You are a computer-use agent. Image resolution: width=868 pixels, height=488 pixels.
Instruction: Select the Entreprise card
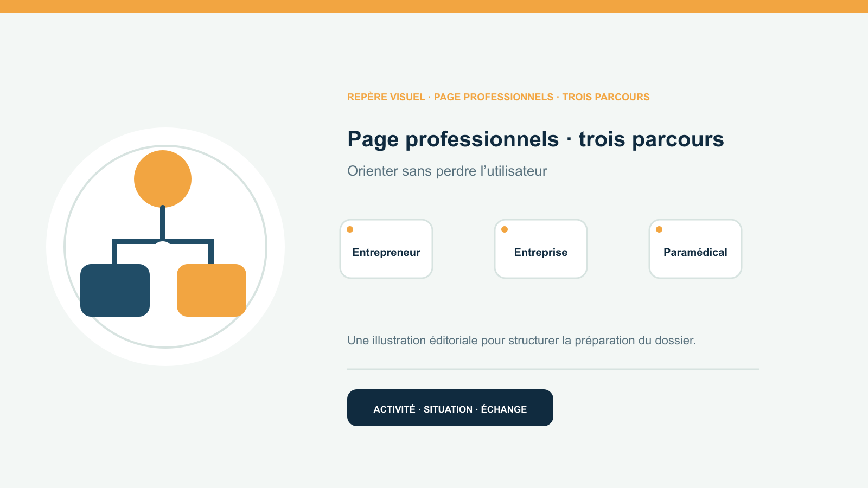[x=541, y=249]
